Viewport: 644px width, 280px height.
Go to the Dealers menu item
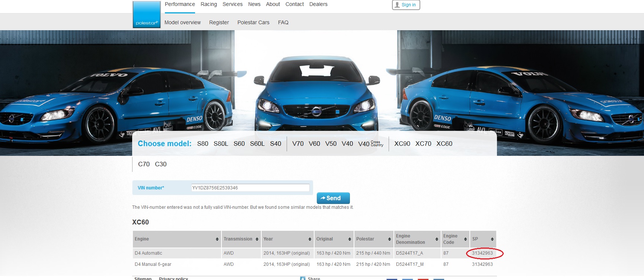pyautogui.click(x=318, y=4)
